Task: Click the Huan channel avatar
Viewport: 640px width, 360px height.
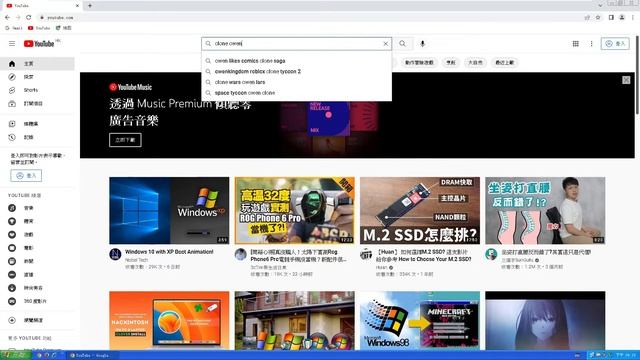Action: click(366, 254)
